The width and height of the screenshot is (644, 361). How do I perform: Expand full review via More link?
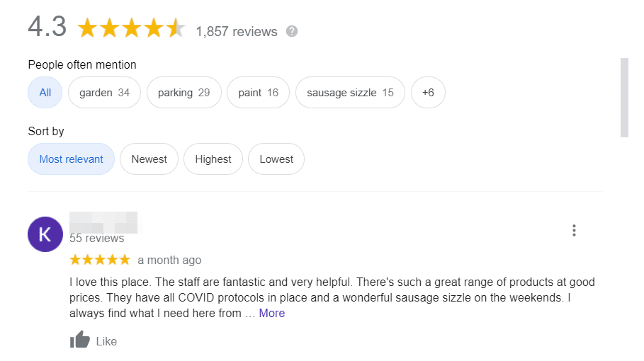pyautogui.click(x=272, y=313)
